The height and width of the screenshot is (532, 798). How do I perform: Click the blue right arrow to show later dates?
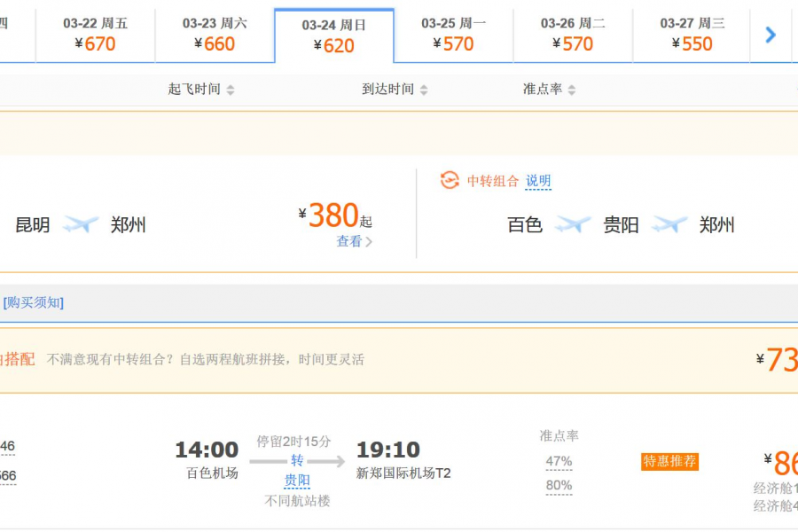click(771, 35)
